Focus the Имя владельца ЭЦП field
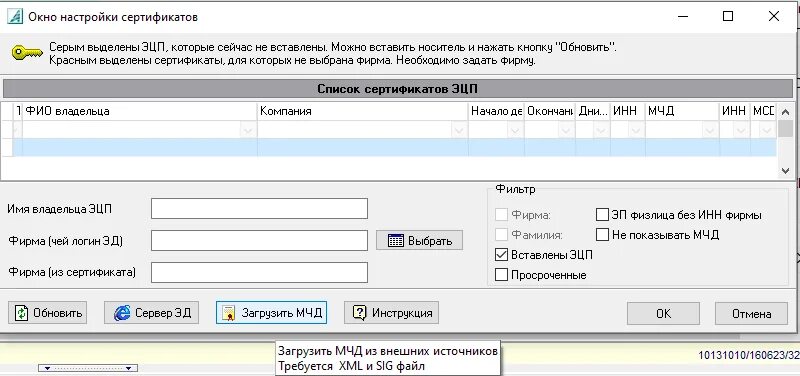Viewport: 800px width, 376px height. [x=259, y=208]
